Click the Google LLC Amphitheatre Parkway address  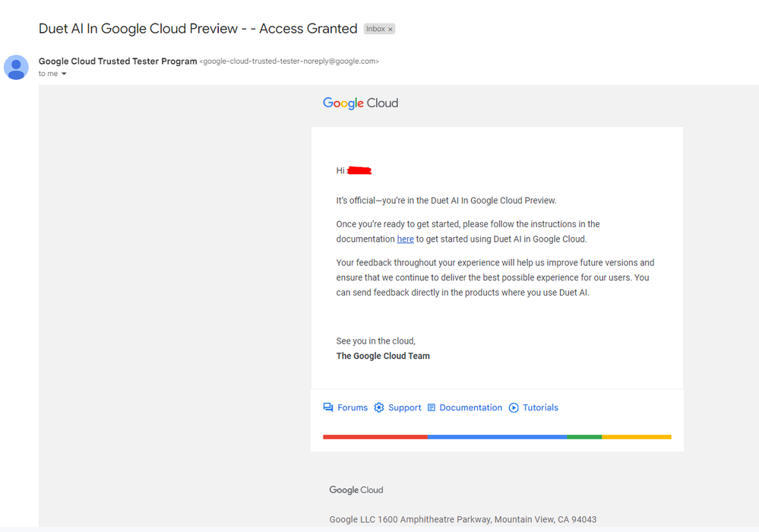(463, 519)
